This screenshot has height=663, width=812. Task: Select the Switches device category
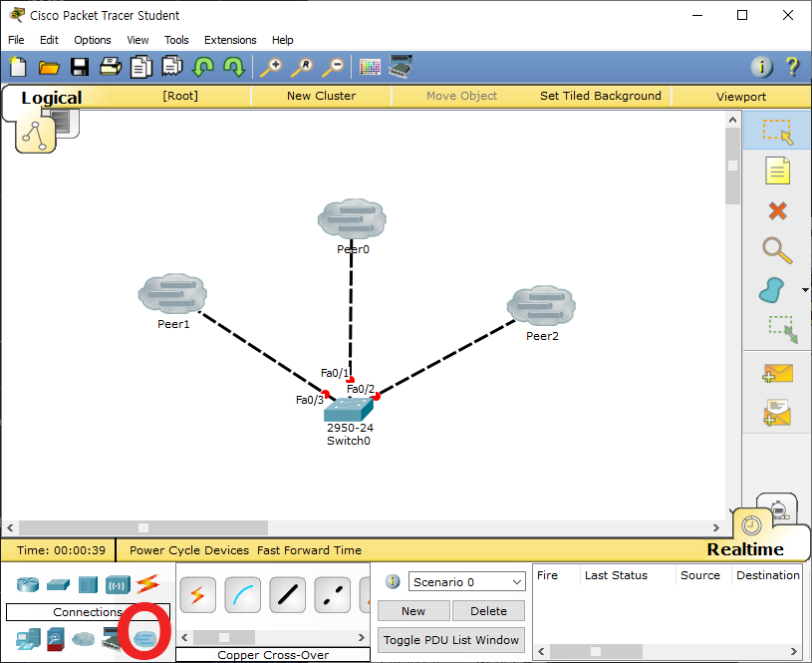[x=58, y=584]
